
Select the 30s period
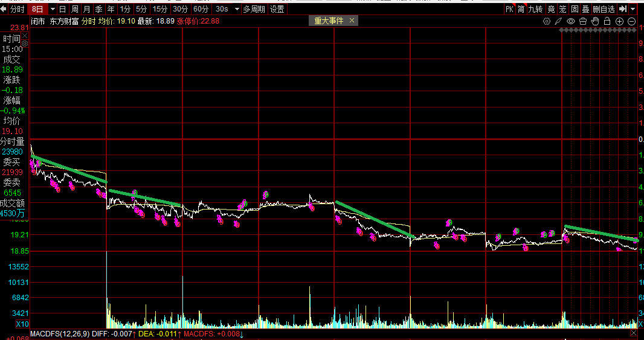point(222,9)
